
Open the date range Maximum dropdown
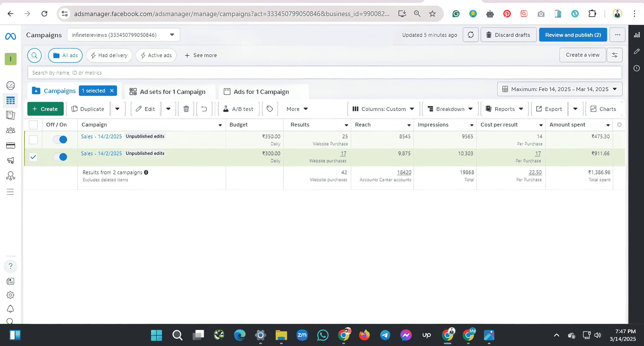(x=560, y=89)
